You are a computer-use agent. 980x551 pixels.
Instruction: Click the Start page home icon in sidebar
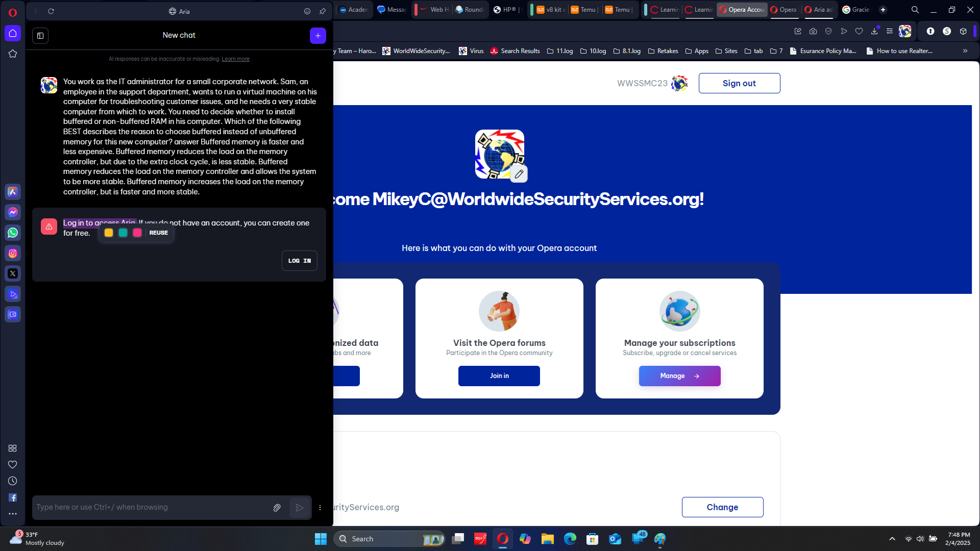pos(13,33)
